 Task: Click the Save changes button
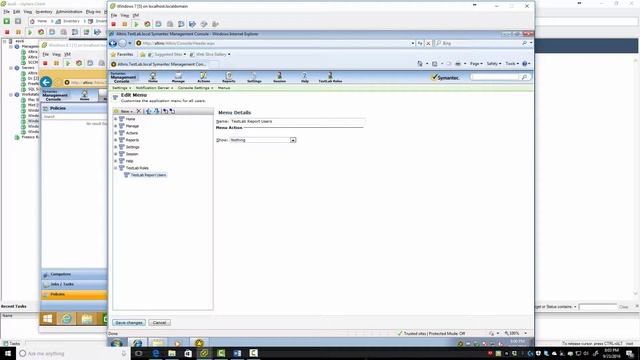click(x=129, y=323)
